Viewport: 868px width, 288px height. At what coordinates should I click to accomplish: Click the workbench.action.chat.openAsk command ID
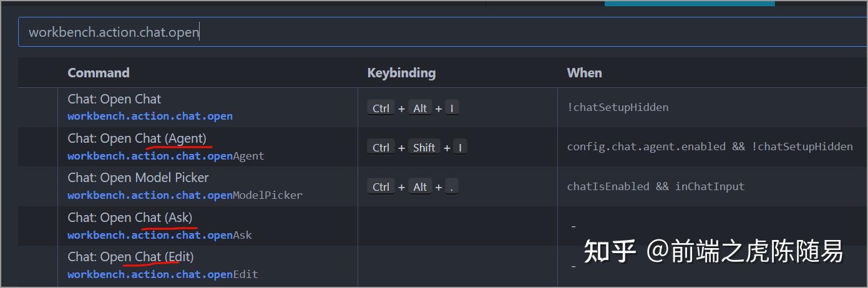(x=160, y=235)
